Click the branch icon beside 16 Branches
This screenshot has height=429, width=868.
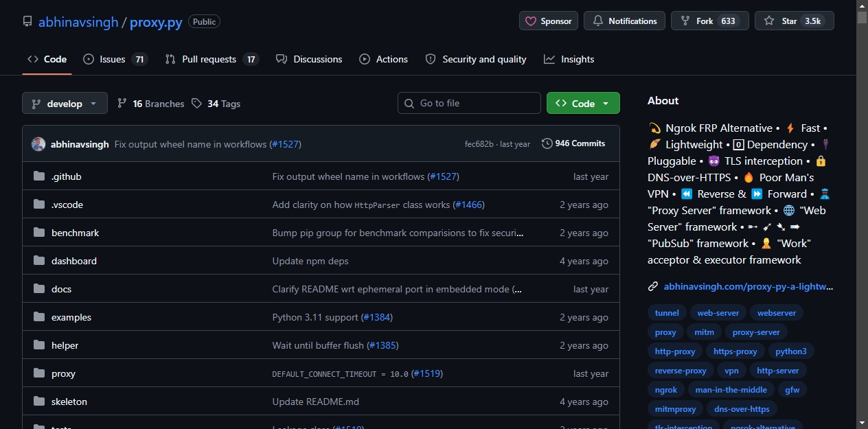122,103
